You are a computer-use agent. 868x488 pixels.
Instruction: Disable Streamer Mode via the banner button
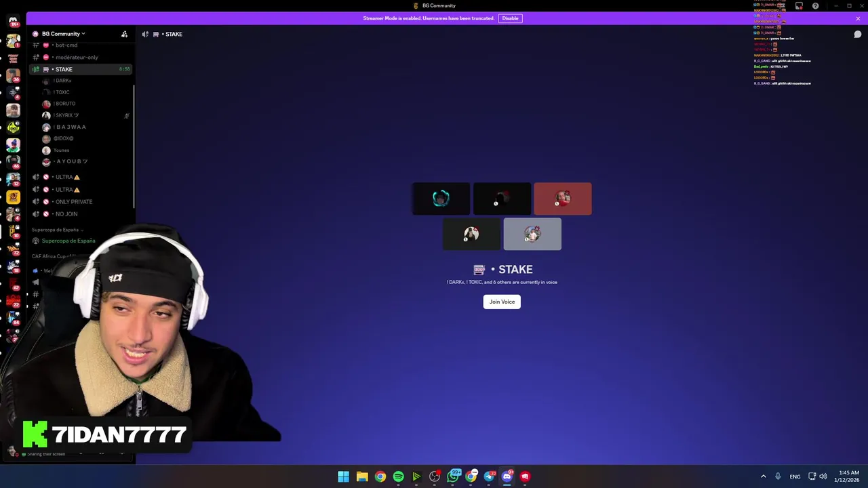tap(510, 18)
